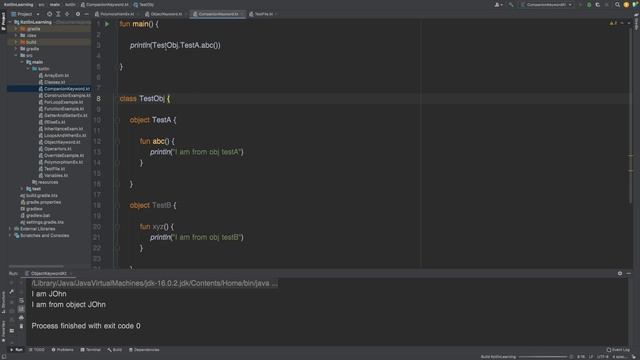Hide the Project tool window
Viewport: 640px width, 360px height.
coord(86,14)
